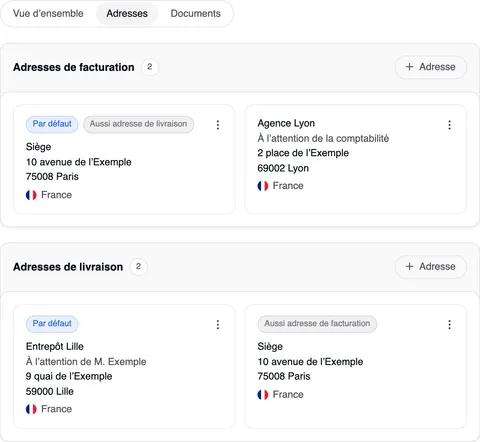The image size is (480, 442).
Task: Click '59000 Lille' postal line
Action: tap(50, 391)
